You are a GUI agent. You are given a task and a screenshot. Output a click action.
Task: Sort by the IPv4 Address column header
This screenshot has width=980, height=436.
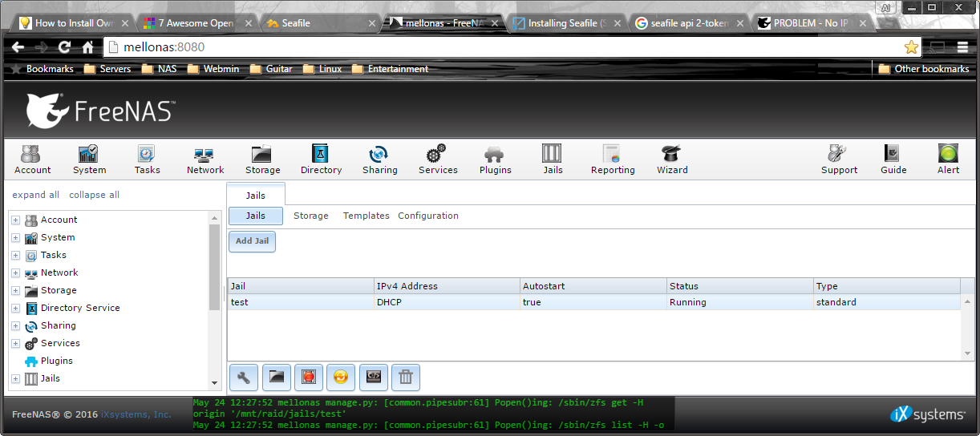point(447,286)
